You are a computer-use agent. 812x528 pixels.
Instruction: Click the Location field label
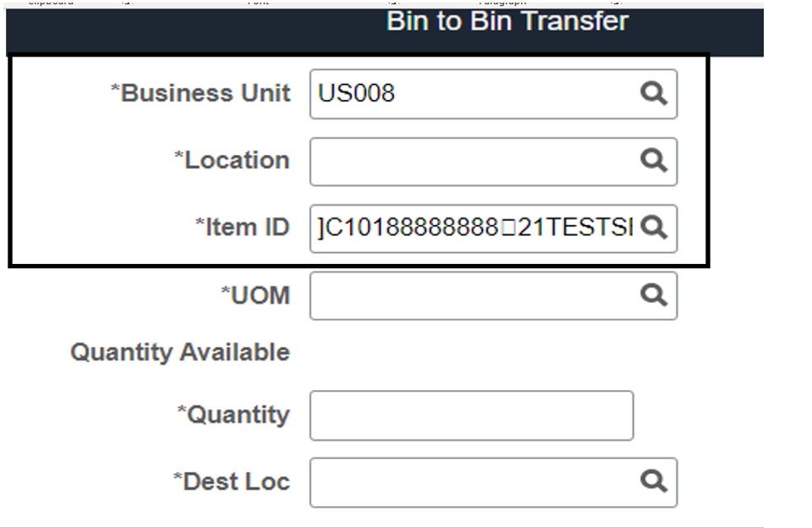click(232, 160)
